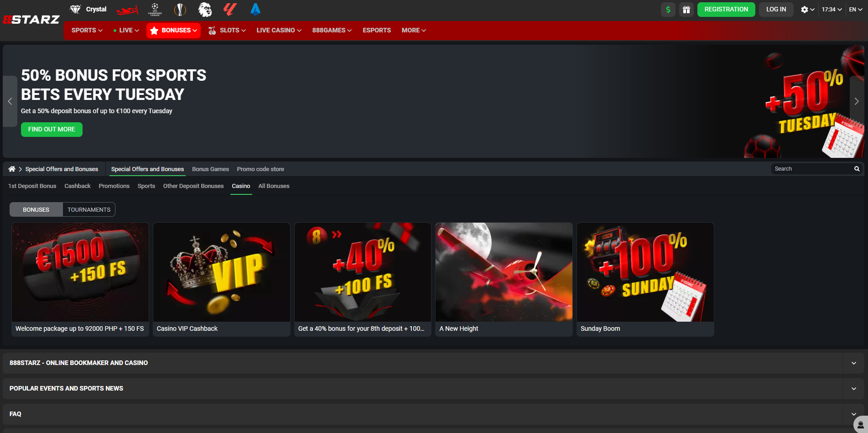Open the UEFA Champions League section
This screenshot has width=868, height=433.
155,9
